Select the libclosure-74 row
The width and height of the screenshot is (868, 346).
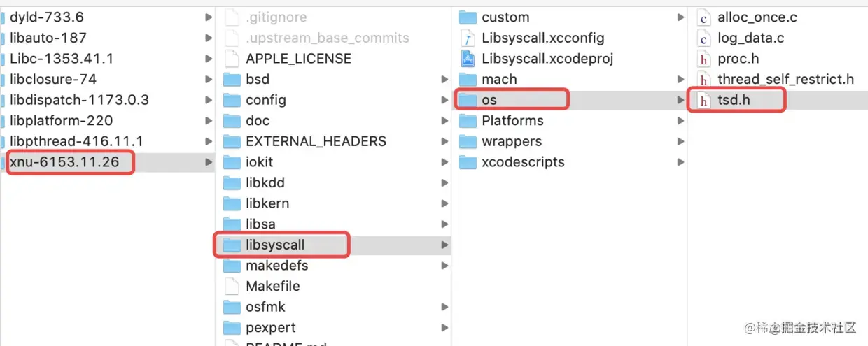pyautogui.click(x=107, y=80)
